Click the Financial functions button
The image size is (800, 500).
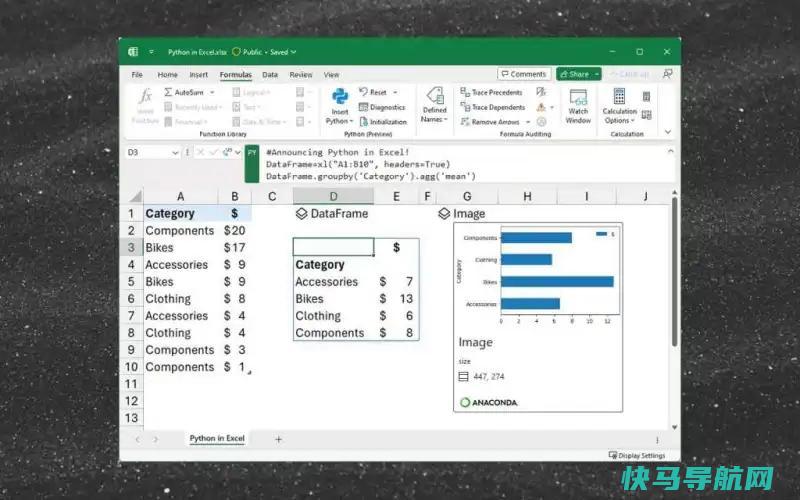tap(186, 122)
